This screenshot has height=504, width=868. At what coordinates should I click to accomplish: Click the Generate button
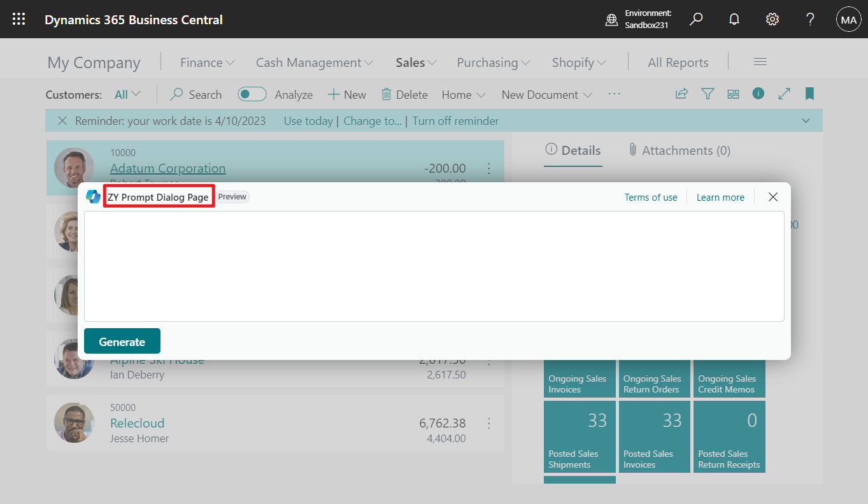pyautogui.click(x=122, y=341)
